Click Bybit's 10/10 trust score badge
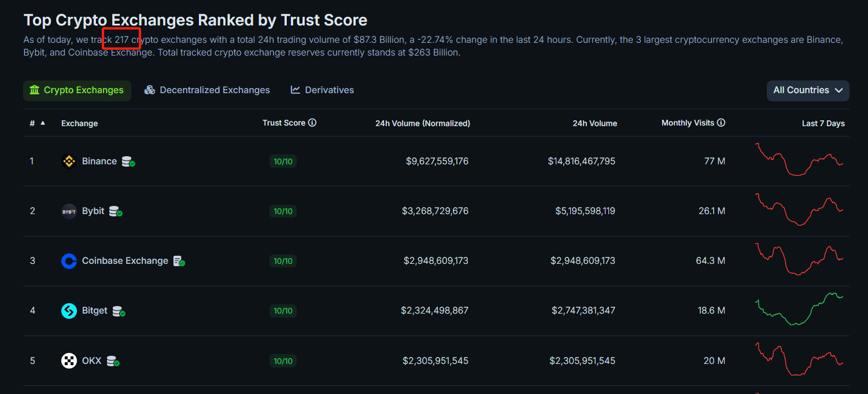Image resolution: width=868 pixels, height=394 pixels. click(x=283, y=211)
